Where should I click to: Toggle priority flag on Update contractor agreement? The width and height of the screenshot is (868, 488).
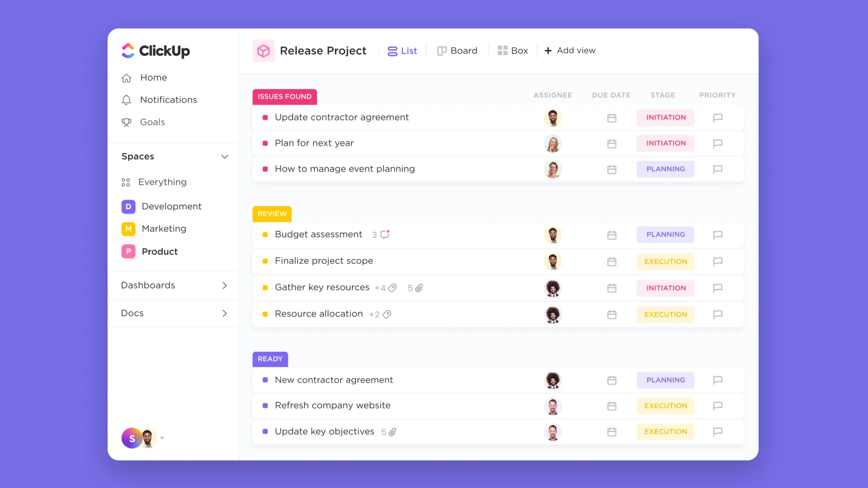717,117
